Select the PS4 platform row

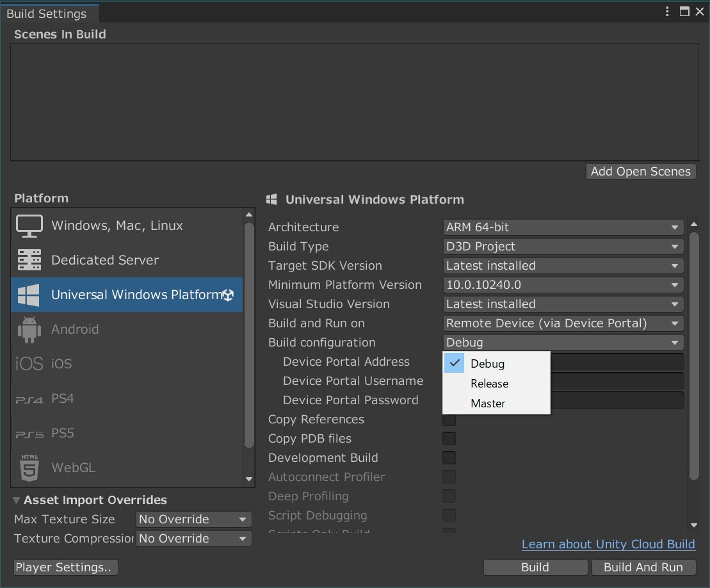[127, 398]
